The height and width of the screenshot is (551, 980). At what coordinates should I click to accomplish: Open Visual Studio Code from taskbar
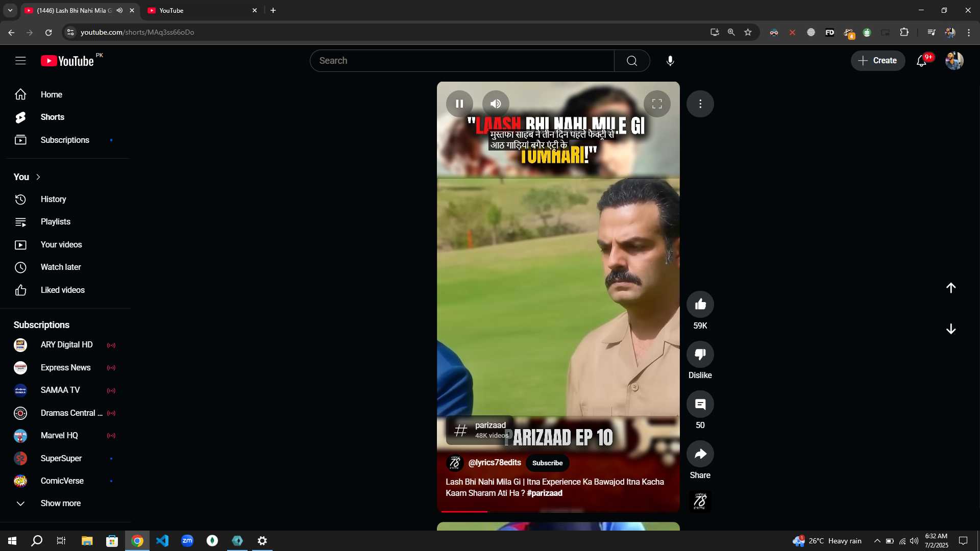(162, 541)
